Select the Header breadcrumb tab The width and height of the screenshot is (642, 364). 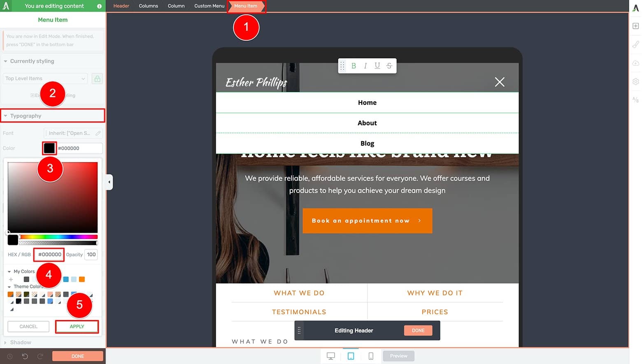click(121, 6)
